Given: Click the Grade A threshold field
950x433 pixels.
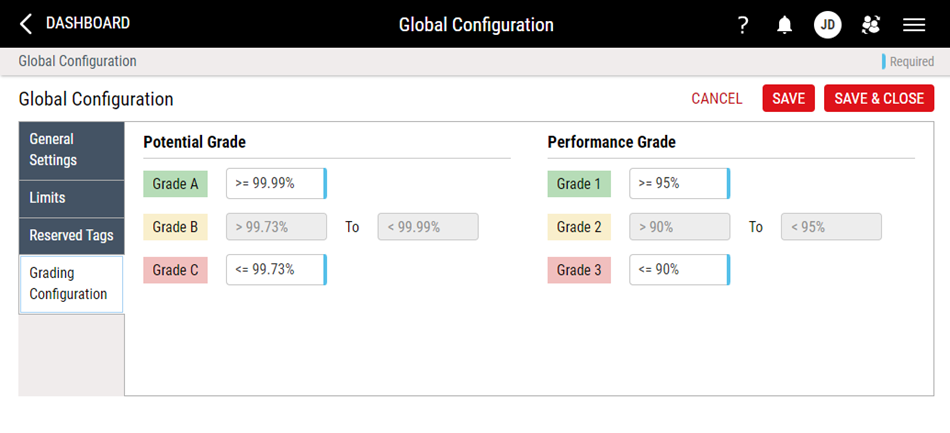Looking at the screenshot, I should coord(275,184).
